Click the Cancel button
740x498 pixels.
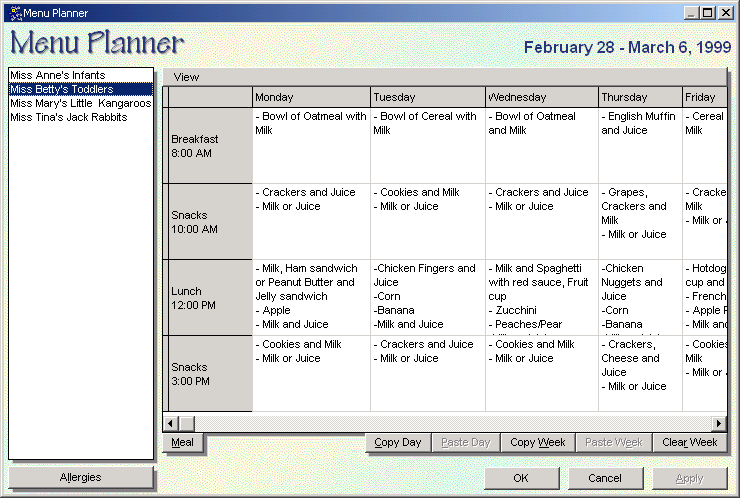[x=605, y=478]
